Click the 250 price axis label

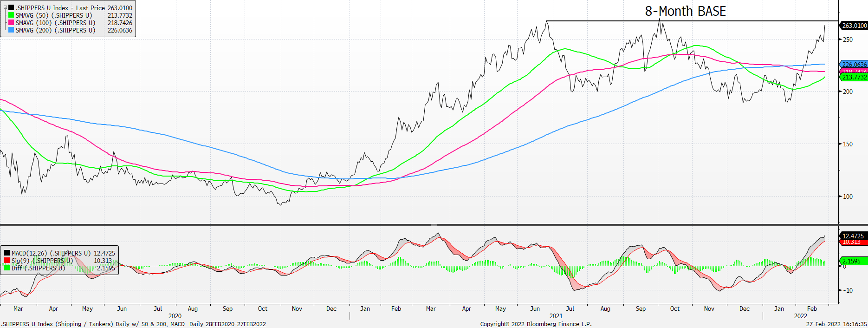(x=848, y=39)
